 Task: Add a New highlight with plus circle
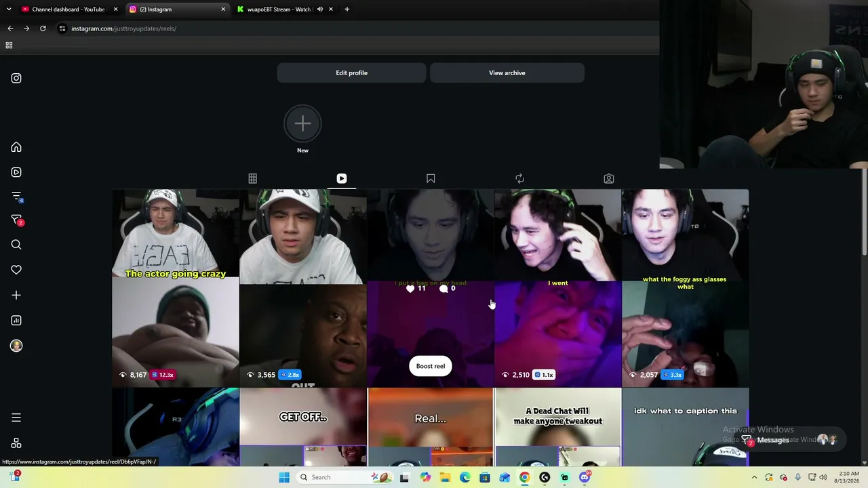click(302, 123)
